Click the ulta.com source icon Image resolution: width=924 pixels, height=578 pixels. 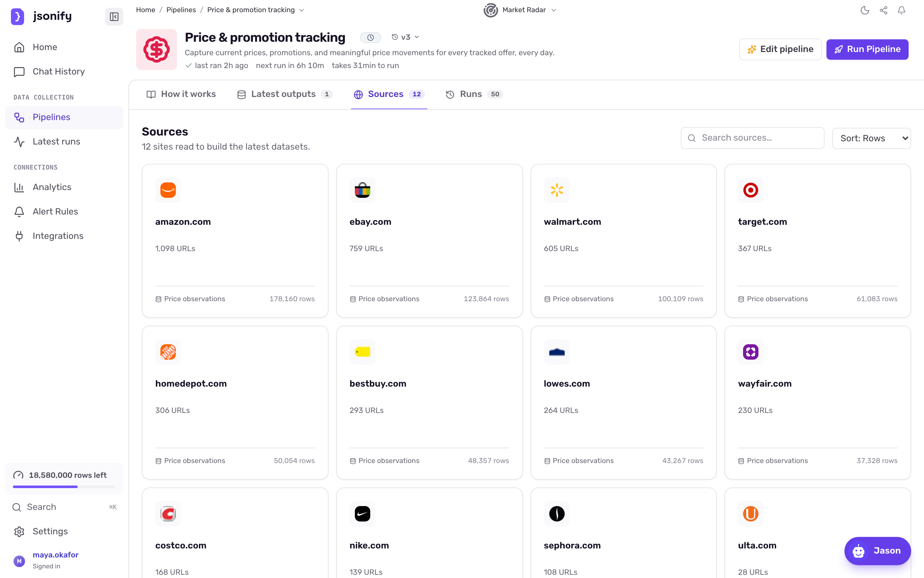751,513
